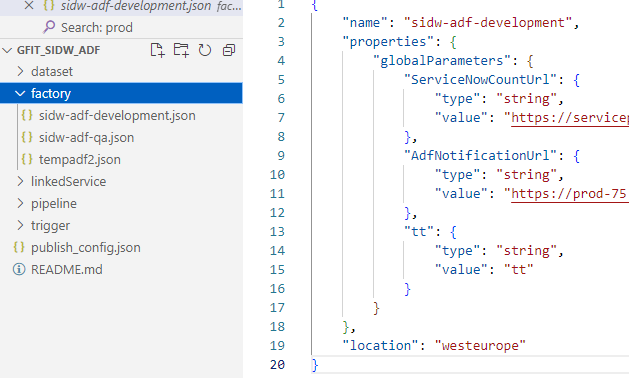Click line number 20 in the gutter
Image resolution: width=629 pixels, height=378 pixels.
(x=277, y=365)
